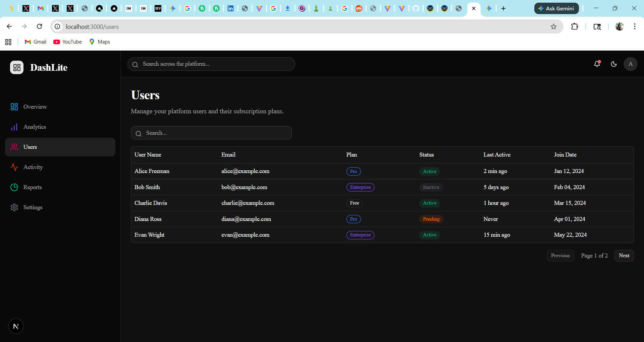Bookmark the page via the star icon

point(554,26)
